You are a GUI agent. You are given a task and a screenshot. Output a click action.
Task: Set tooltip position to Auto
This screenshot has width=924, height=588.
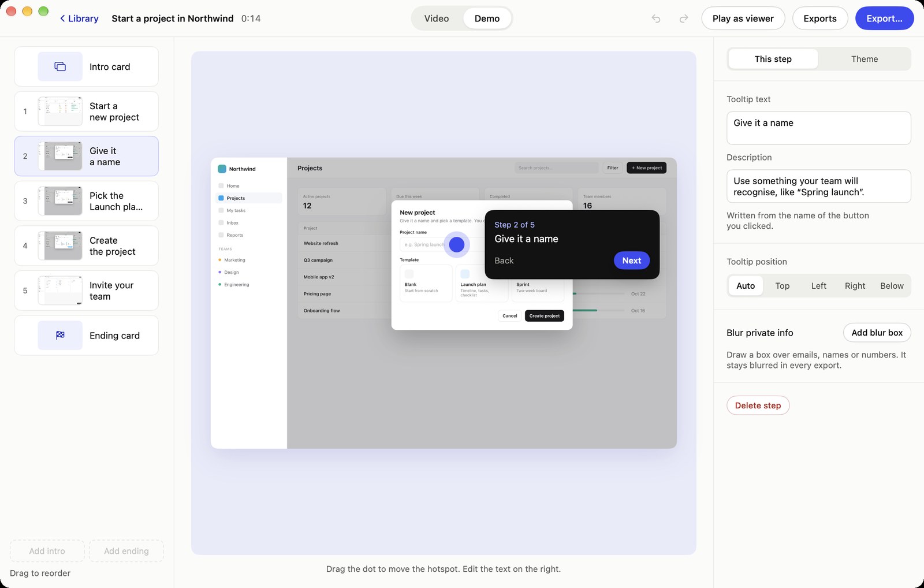click(x=746, y=286)
